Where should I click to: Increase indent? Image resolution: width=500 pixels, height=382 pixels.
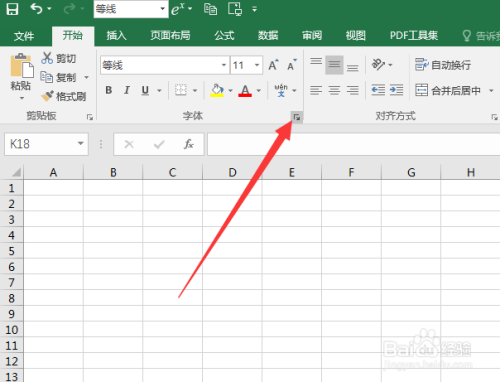pyautogui.click(x=397, y=90)
